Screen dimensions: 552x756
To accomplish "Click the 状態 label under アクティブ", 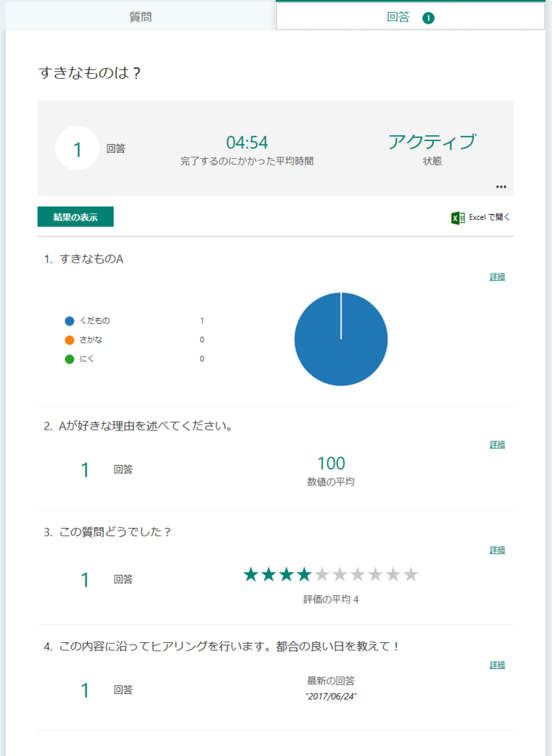I will [x=432, y=161].
